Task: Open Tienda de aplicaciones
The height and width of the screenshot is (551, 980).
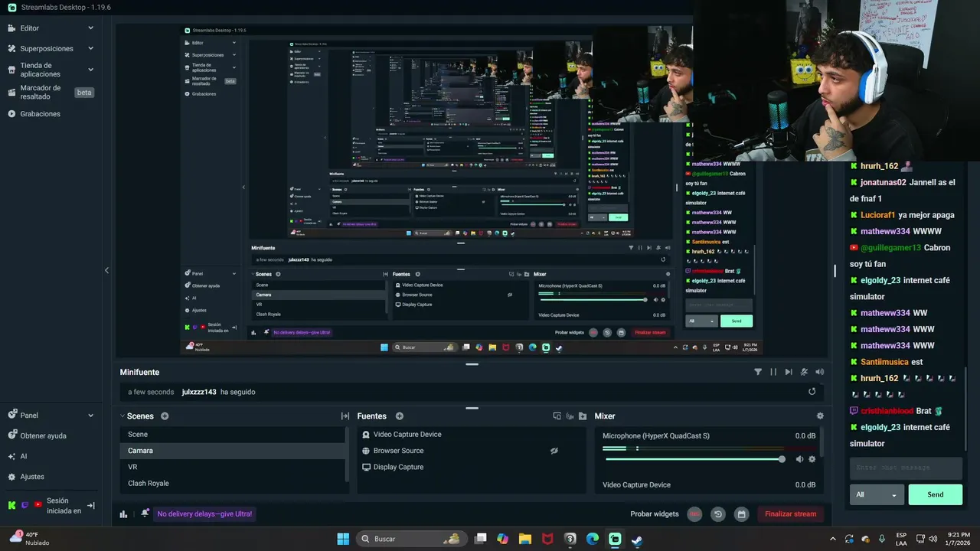Action: (x=40, y=70)
